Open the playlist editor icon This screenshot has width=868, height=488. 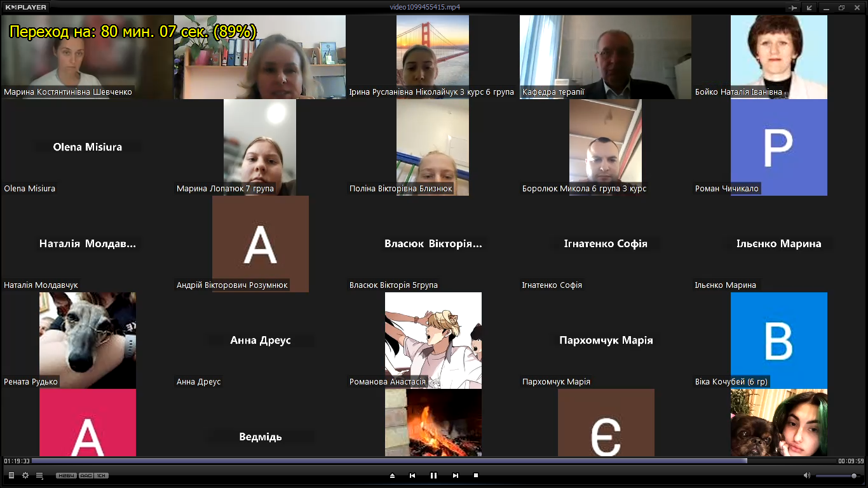[11, 475]
